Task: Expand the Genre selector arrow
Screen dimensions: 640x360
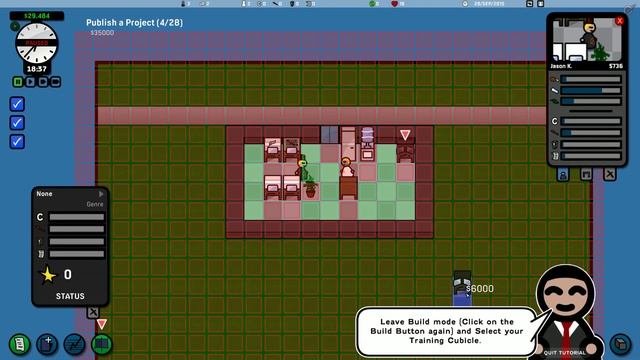Action: click(x=101, y=194)
